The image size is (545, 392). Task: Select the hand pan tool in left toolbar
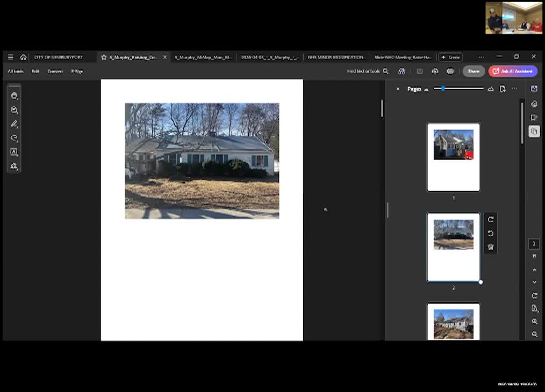tap(15, 96)
